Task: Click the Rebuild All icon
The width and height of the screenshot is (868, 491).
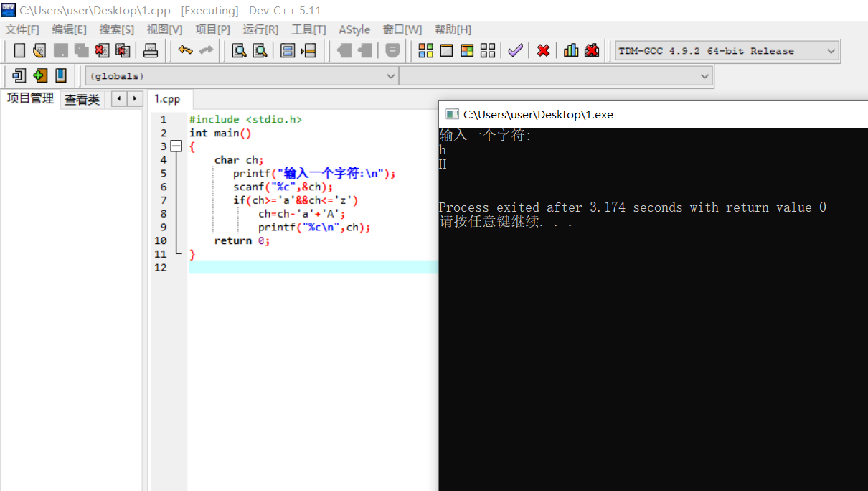Action: (488, 51)
